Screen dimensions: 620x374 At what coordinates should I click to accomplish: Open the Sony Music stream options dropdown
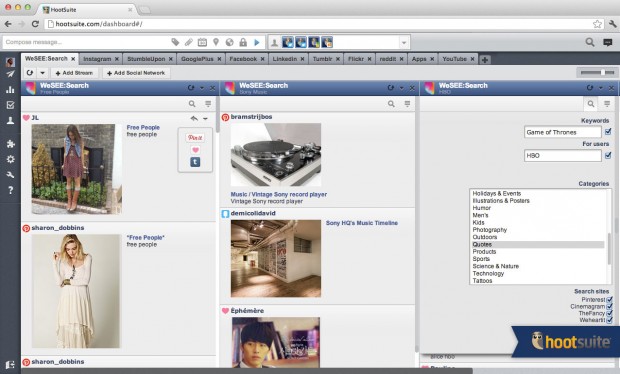[x=401, y=88]
